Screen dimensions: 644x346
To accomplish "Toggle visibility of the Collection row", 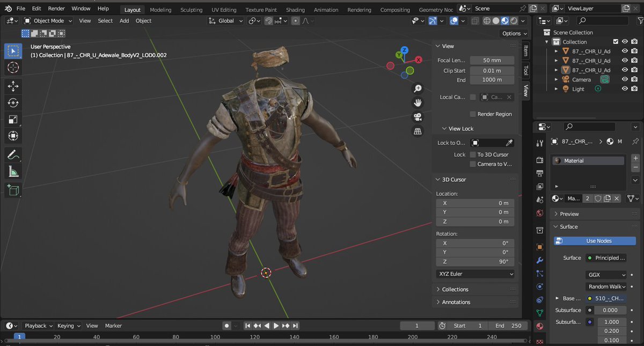I will pos(625,42).
